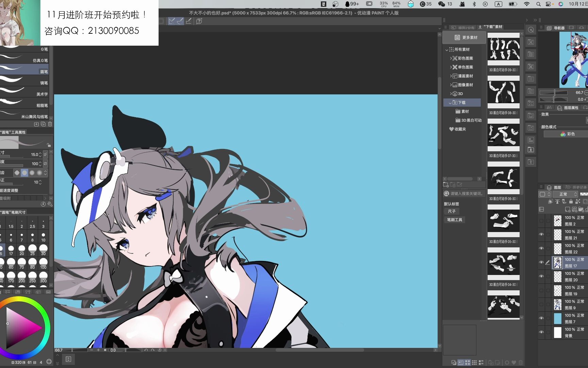This screenshot has height=368, width=588.
Task: Expand the 图像素材 folder
Action: (x=451, y=85)
